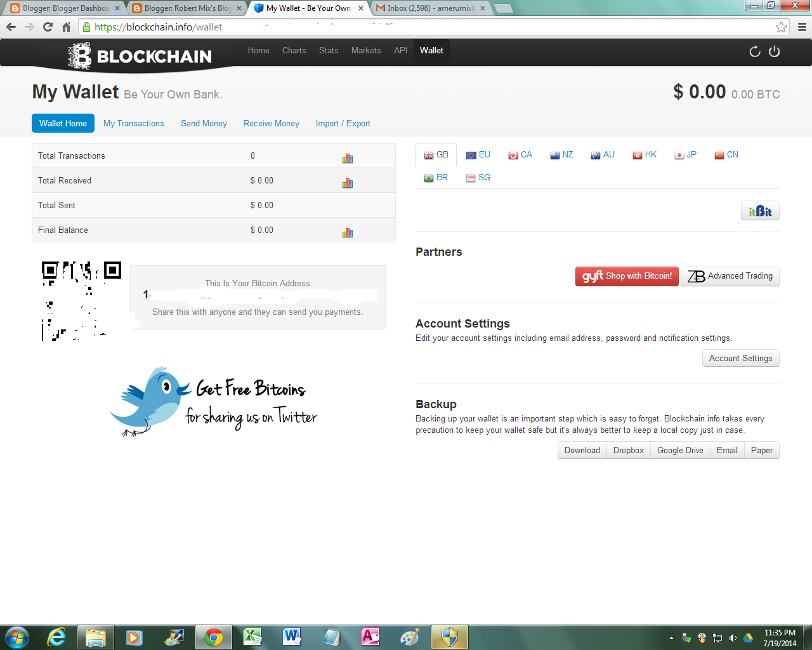Close the Blogger Dashboard browser tab
The image size is (812, 650).
(117, 8)
